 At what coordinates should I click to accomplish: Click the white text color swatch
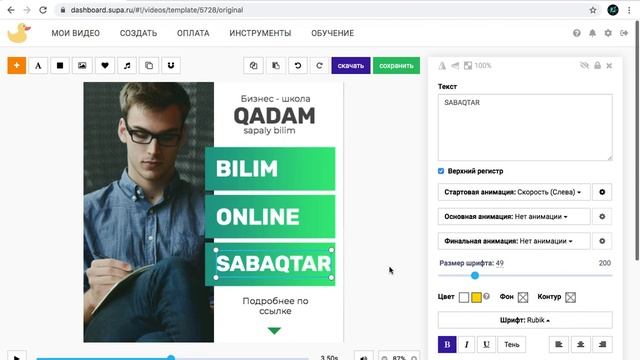coord(464,297)
